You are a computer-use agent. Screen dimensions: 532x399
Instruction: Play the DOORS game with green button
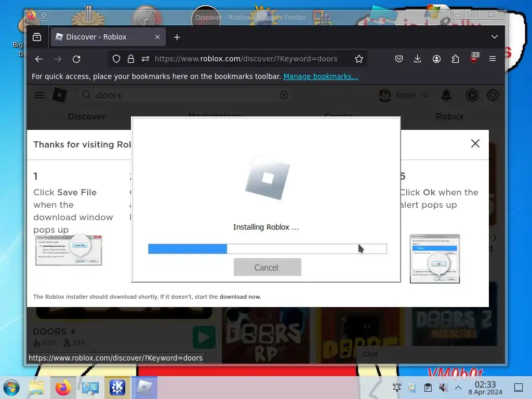tap(204, 337)
